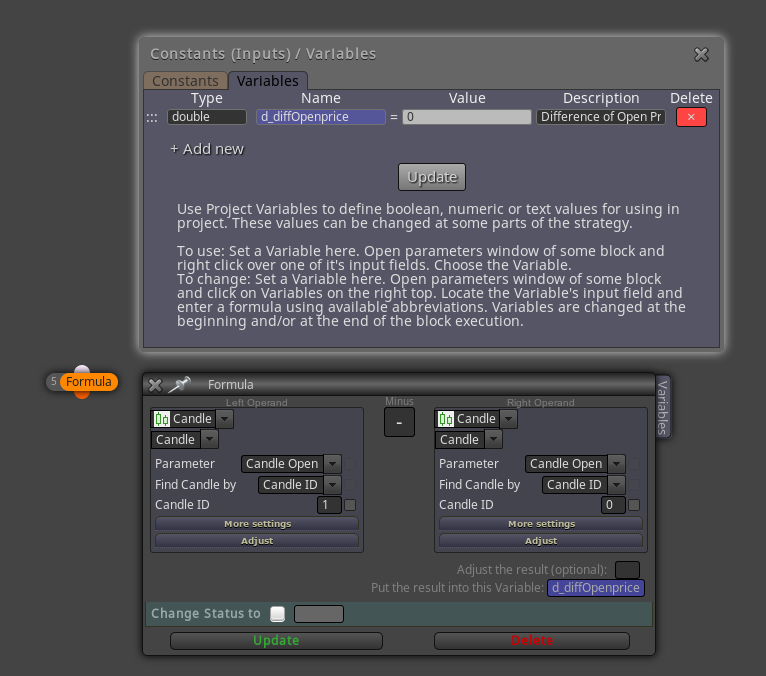Viewport: 766px width, 676px height.
Task: Open Right Operand Find Candle by dropdown
Action: pyautogui.click(x=617, y=485)
